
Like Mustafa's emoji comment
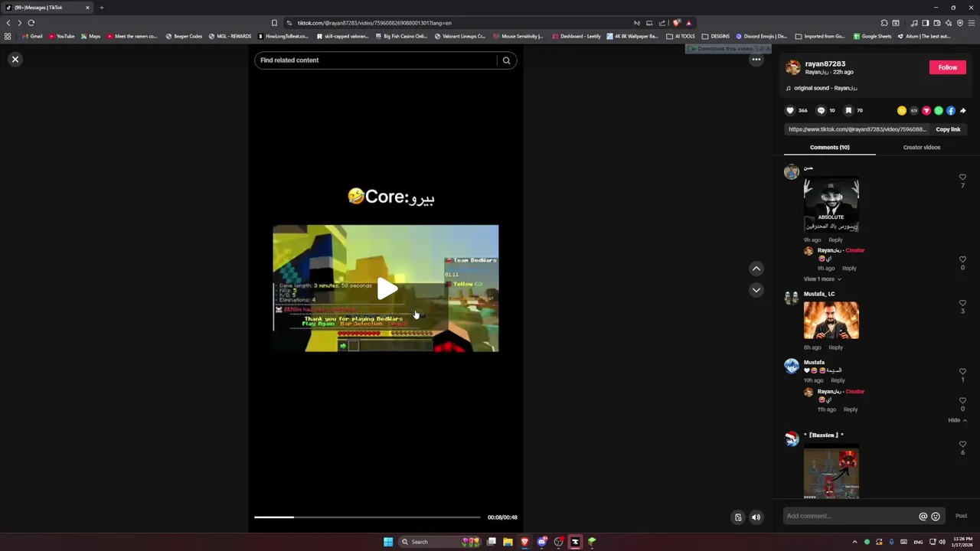962,372
